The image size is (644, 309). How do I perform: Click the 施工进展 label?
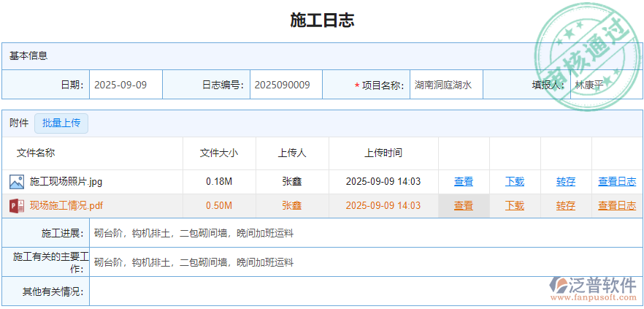click(x=63, y=234)
